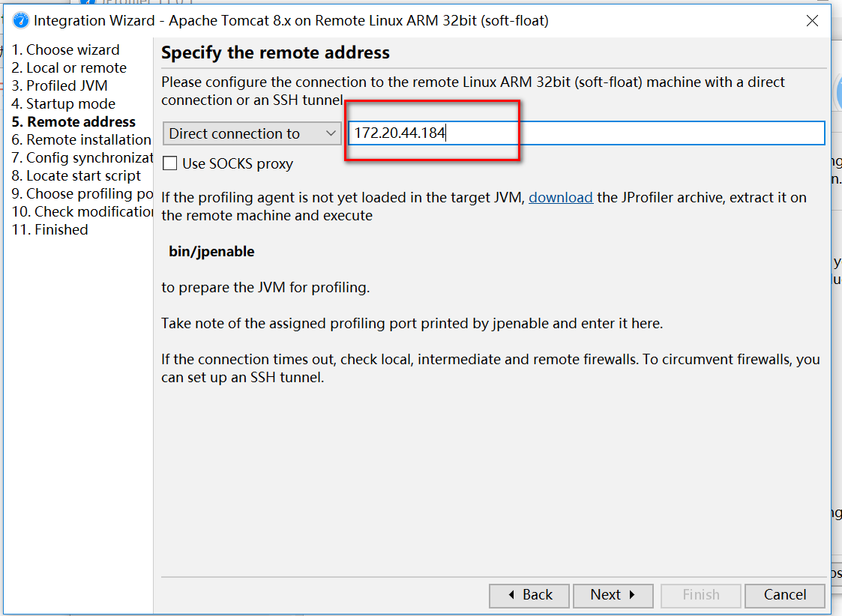Viewport: 842px width, 616px height.
Task: Go back with the Back button
Action: pos(529,595)
